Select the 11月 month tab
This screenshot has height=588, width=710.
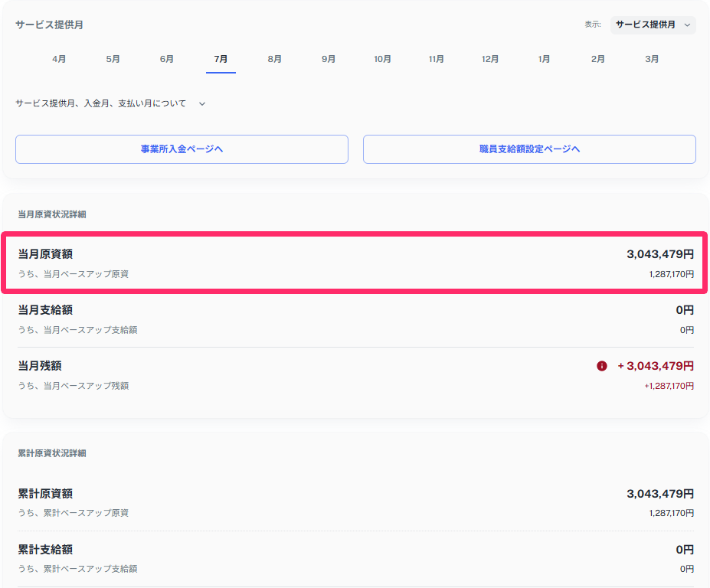436,58
